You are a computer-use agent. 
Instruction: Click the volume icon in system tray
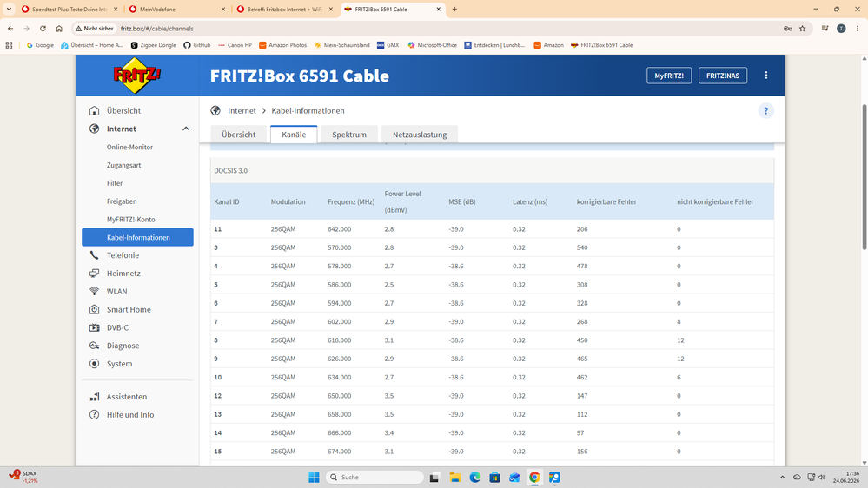click(822, 477)
